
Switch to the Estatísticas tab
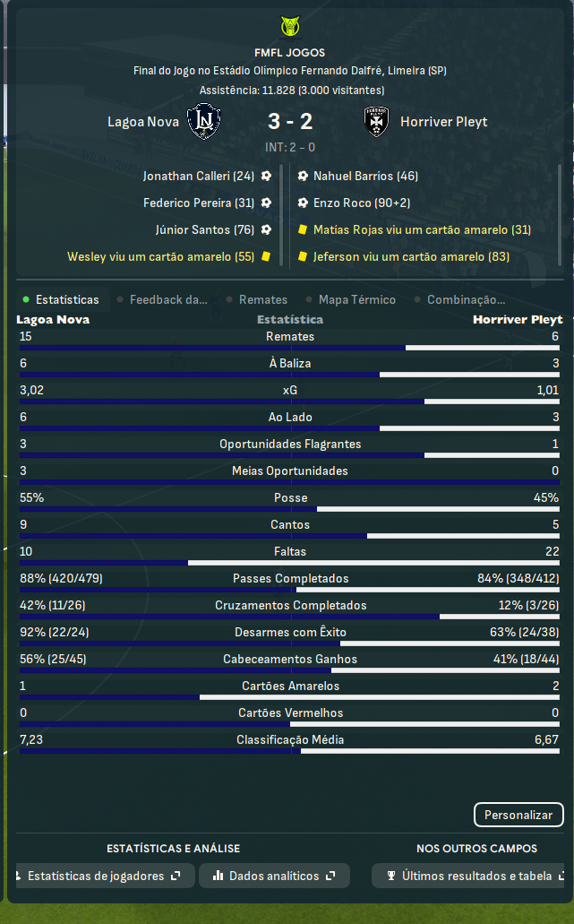pyautogui.click(x=66, y=299)
